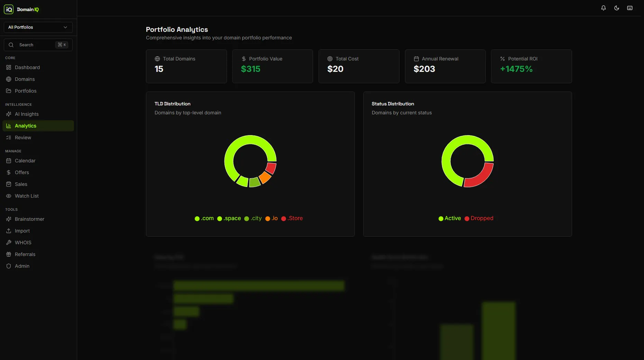Go to Referrals
Screen dimensions: 644x360
click(x=38, y=254)
